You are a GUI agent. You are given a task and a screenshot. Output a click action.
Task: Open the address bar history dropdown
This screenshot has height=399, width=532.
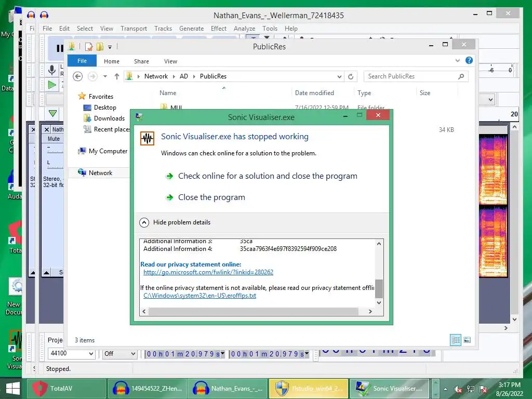pyautogui.click(x=339, y=77)
